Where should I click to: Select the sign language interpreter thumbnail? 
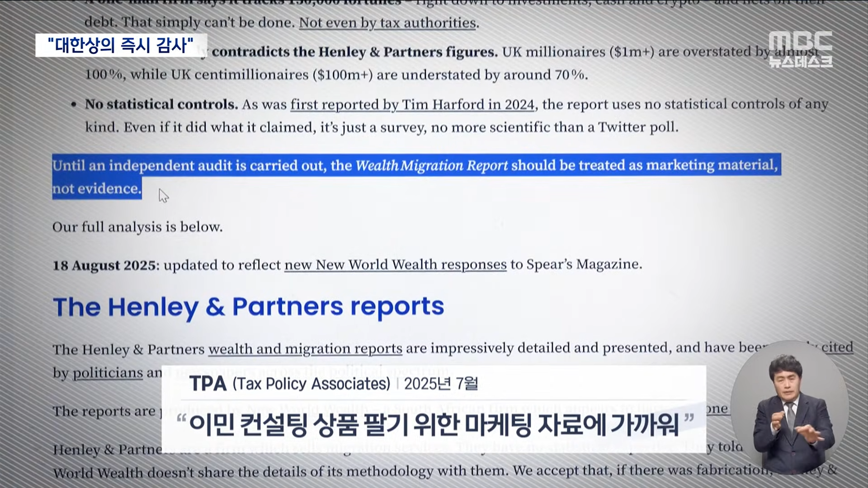[x=789, y=407]
